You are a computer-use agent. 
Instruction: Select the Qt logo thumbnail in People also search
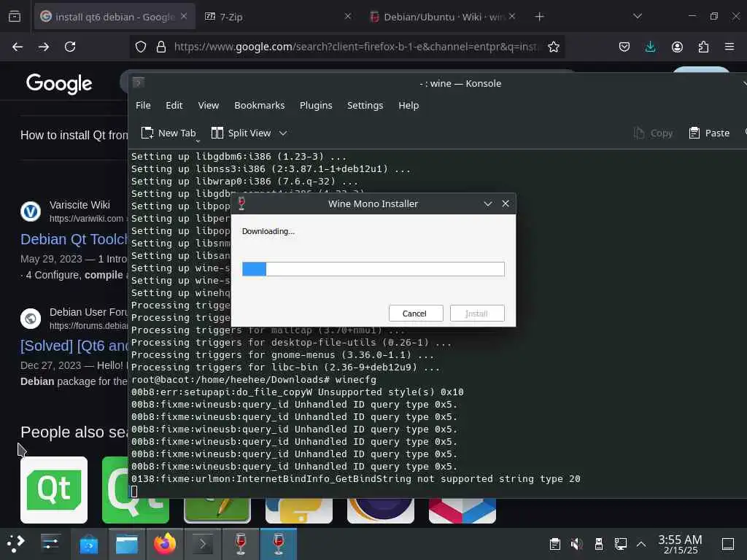click(x=54, y=490)
